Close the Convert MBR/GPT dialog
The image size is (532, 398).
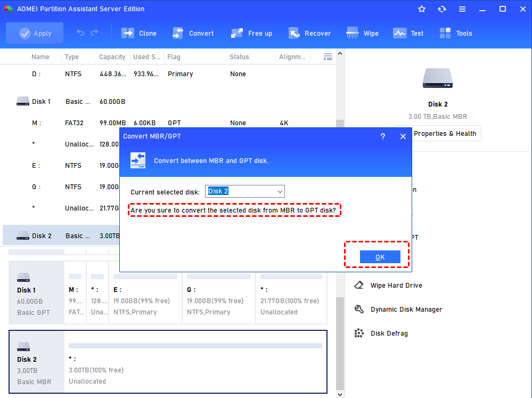(403, 136)
